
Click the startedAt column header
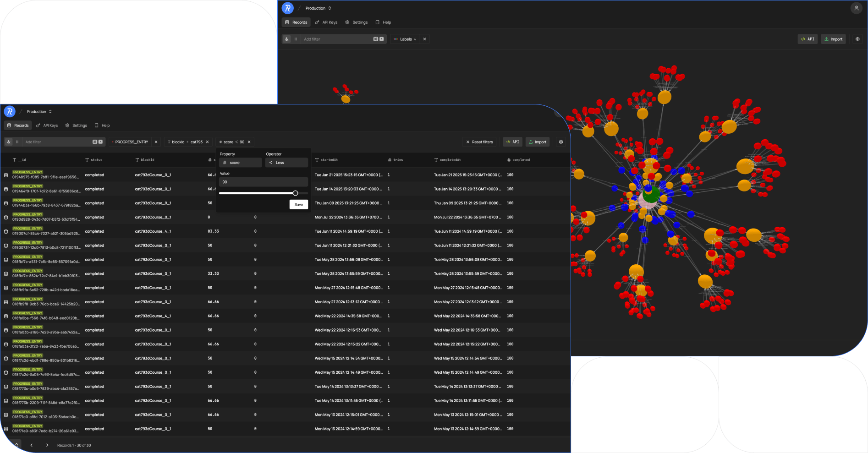327,160
